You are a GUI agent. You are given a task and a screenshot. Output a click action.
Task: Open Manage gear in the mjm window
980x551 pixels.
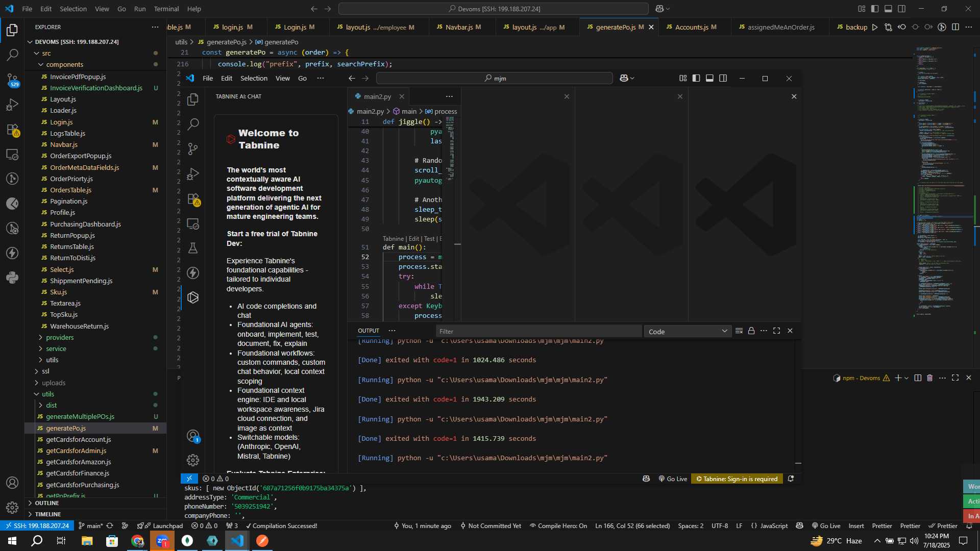[x=193, y=460]
